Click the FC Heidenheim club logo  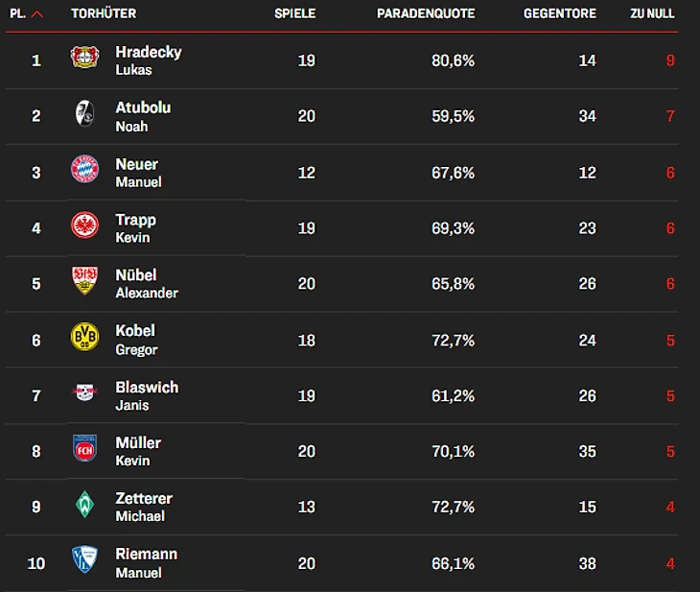[x=84, y=448]
